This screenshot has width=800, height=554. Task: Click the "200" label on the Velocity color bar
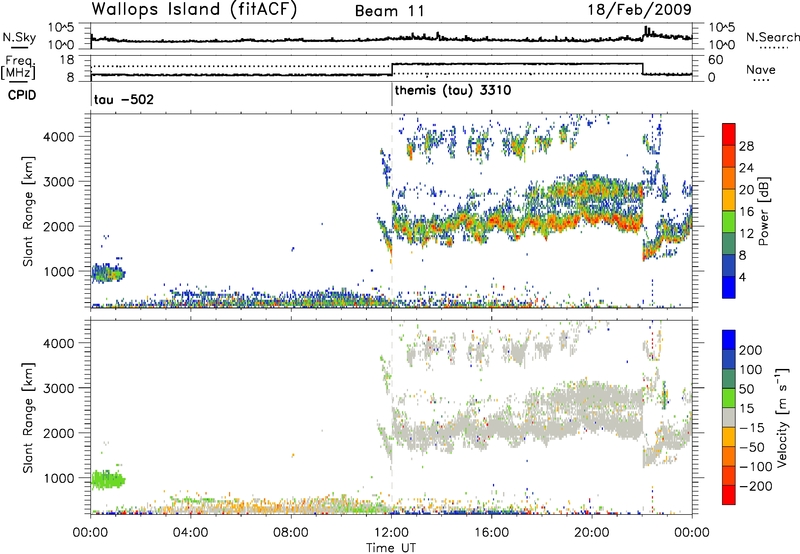[x=751, y=350]
